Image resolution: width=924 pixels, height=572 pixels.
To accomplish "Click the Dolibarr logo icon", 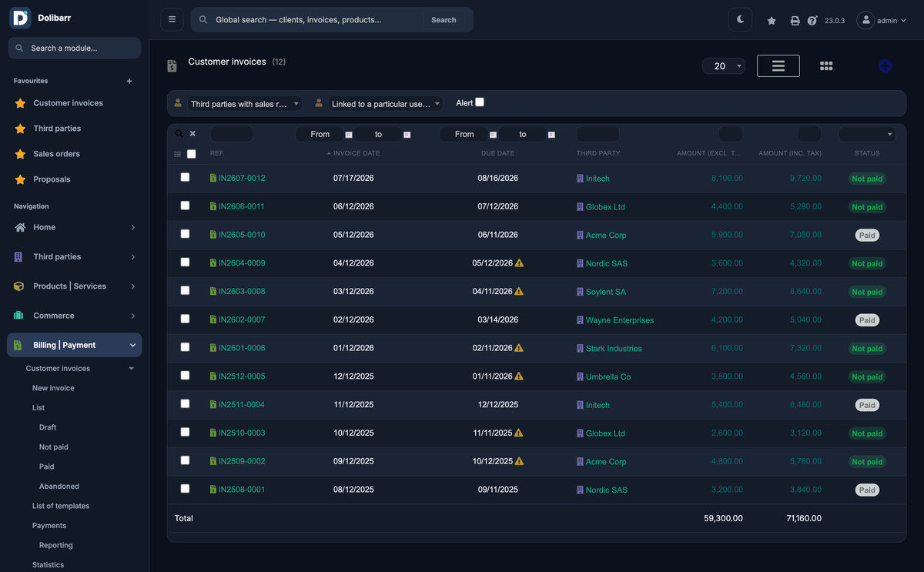I will (20, 18).
